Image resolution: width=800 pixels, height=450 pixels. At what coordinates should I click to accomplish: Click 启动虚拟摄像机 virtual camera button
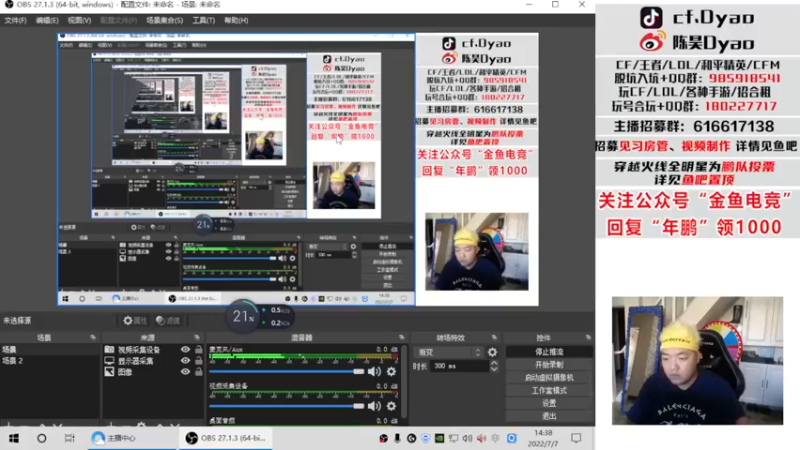pyautogui.click(x=549, y=378)
